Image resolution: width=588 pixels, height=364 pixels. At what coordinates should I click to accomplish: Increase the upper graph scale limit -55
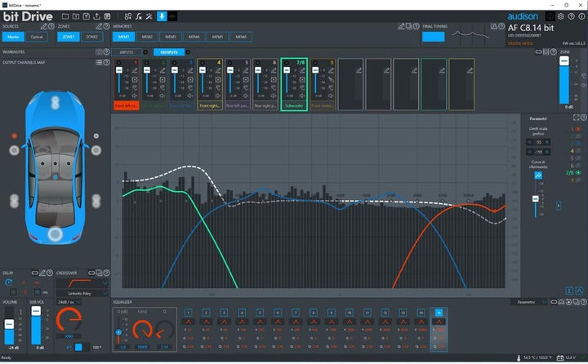(547, 142)
